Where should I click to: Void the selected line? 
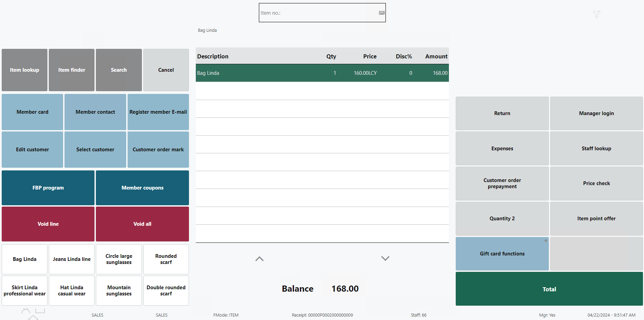coord(48,224)
